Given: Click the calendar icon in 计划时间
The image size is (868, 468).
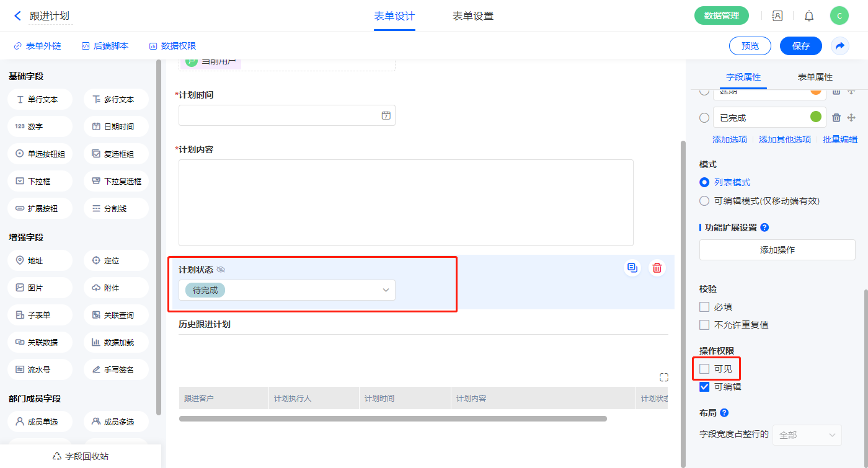Looking at the screenshot, I should coord(386,115).
